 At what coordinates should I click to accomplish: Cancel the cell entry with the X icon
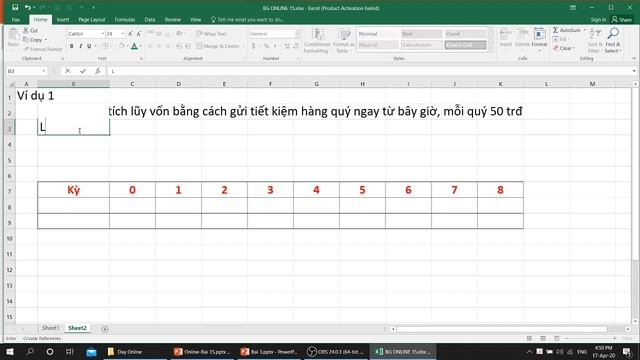[68, 71]
